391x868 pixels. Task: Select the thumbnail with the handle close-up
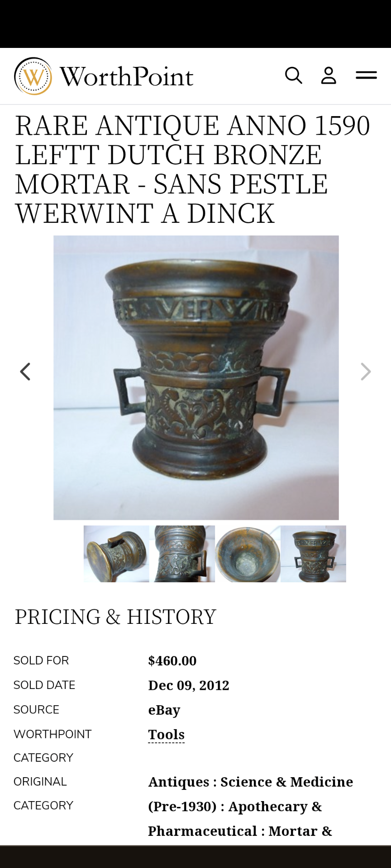point(182,554)
